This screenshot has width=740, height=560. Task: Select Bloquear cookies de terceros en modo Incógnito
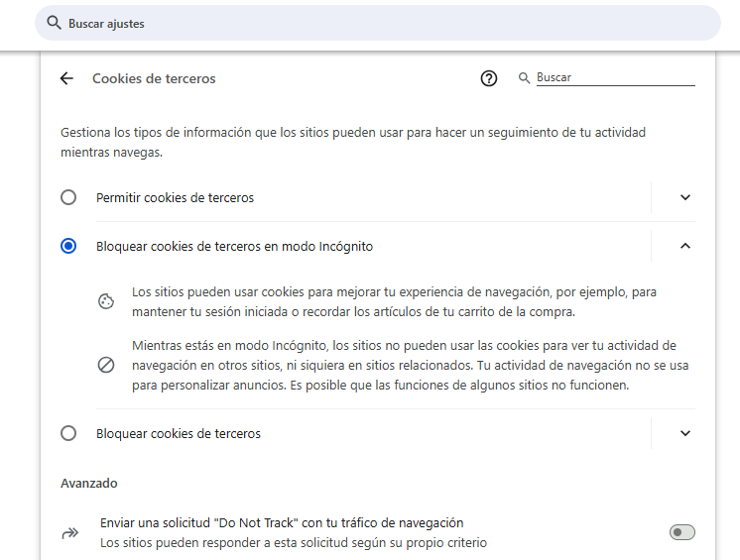click(x=68, y=246)
